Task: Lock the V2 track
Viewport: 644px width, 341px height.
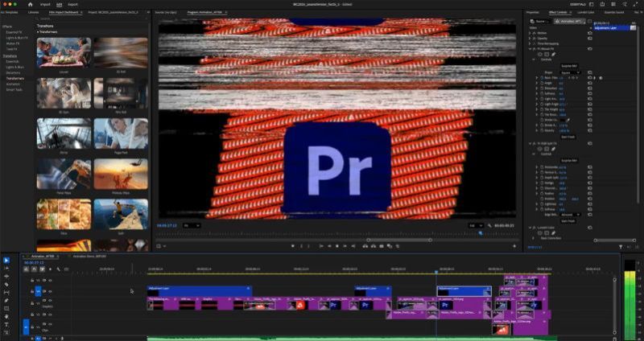Action: (33, 291)
